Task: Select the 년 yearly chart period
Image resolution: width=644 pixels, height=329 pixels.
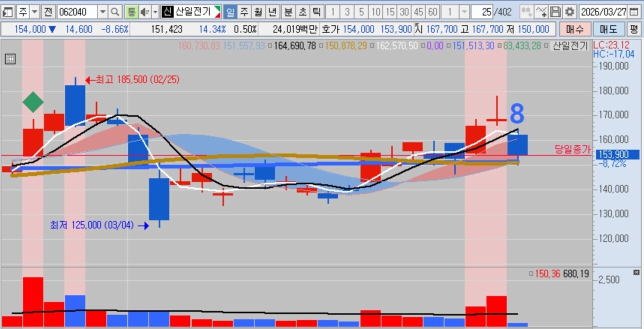Action: pos(272,11)
